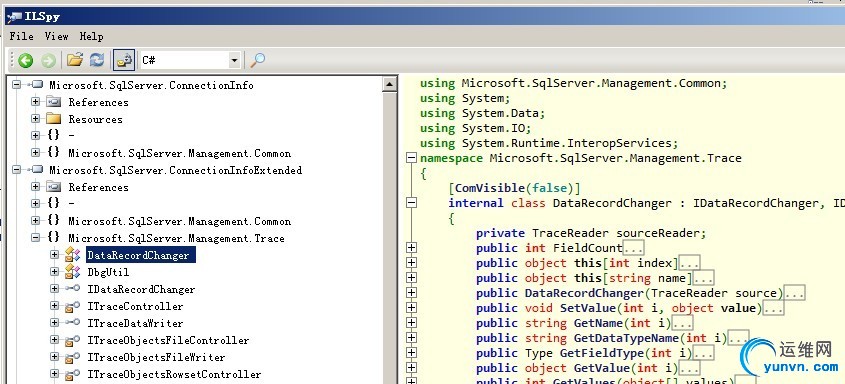Image resolution: width=845 pixels, height=384 pixels.
Task: Click the tree scrollbar up arrow
Action: coord(390,84)
